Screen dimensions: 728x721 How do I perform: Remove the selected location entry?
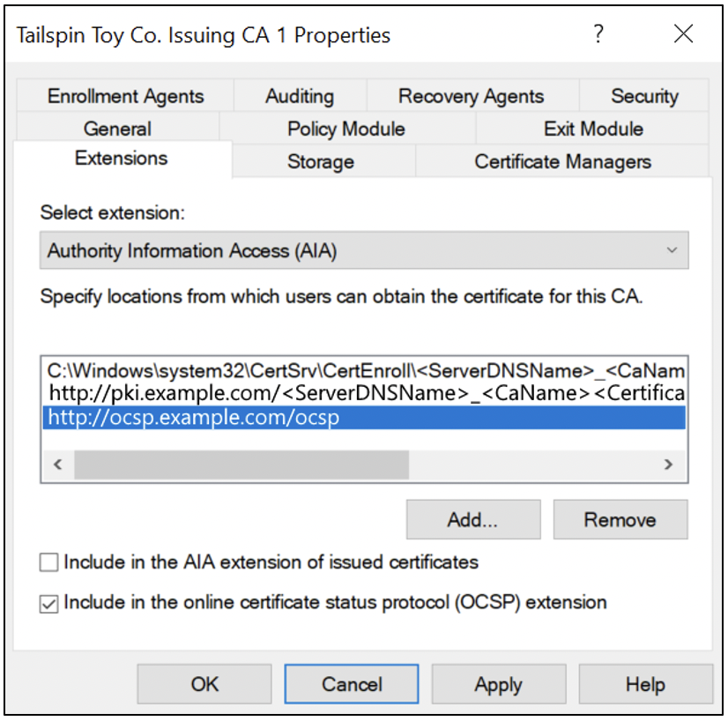pyautogui.click(x=620, y=519)
